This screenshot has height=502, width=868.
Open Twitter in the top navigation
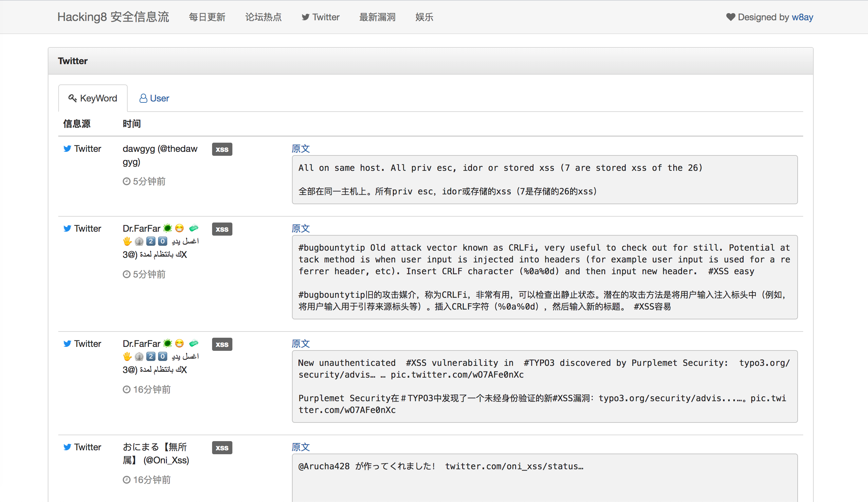click(321, 17)
